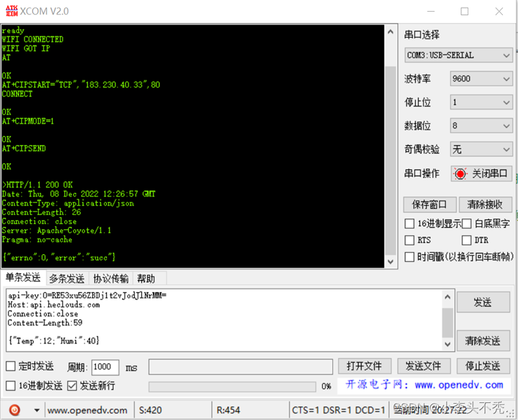Click the 清除接收 clear receive button
This screenshot has height=420, width=518.
point(485,204)
